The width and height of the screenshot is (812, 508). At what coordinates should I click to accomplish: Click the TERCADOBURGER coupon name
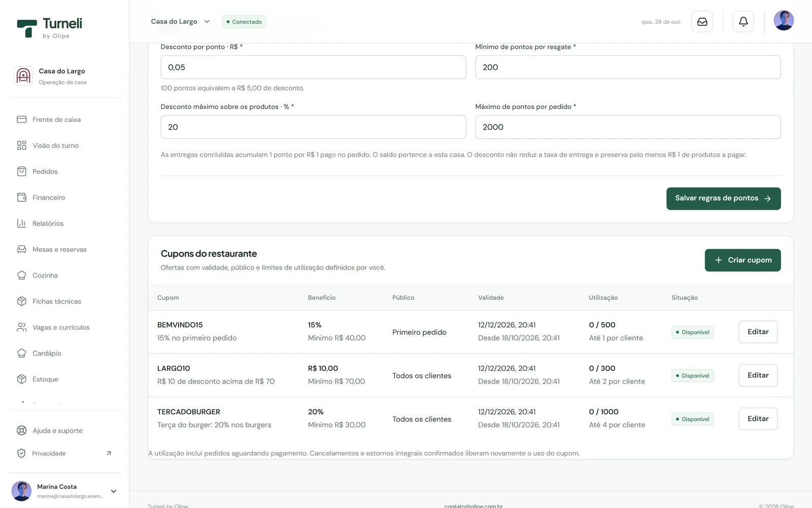189,412
